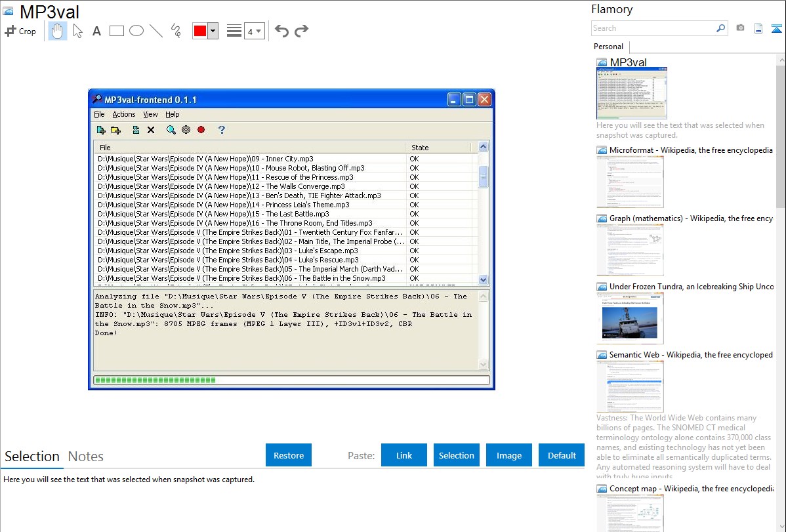Click the File column header
This screenshot has width=786, height=532.
coord(249,148)
